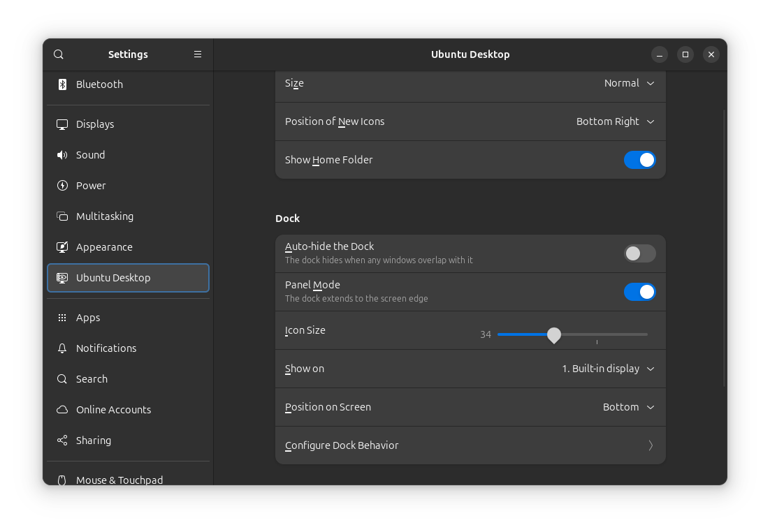Click the content pane vertical scrollbar
This screenshot has width=770, height=532.
click(725, 248)
